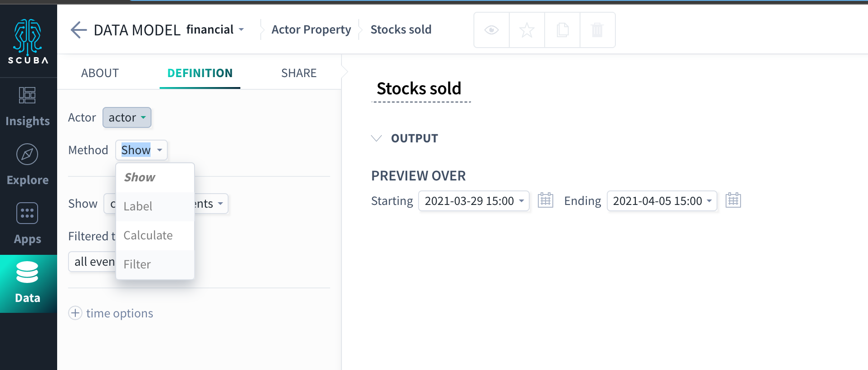Select the Data database icon

tap(27, 272)
